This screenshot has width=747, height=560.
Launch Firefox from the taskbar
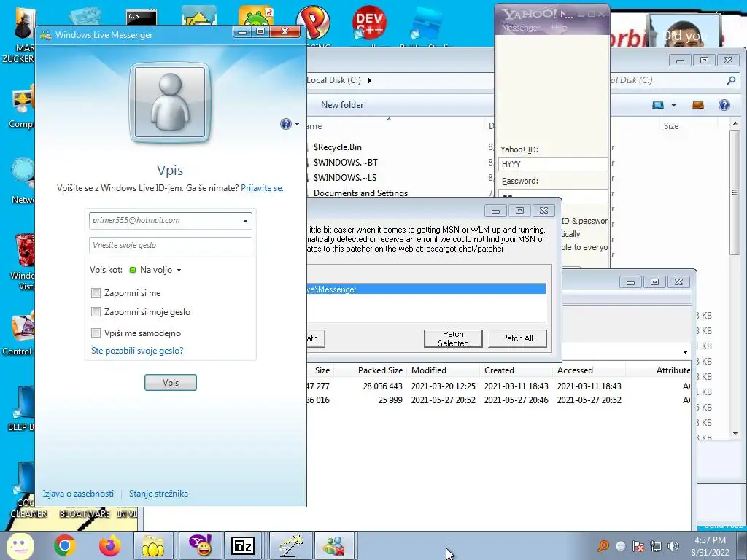click(110, 545)
